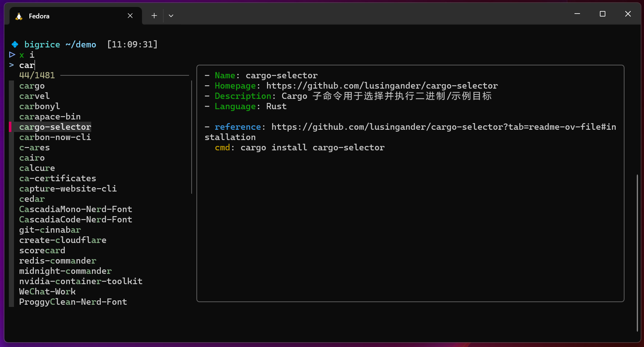
Task: Select 'cairo' in the list
Action: point(32,158)
